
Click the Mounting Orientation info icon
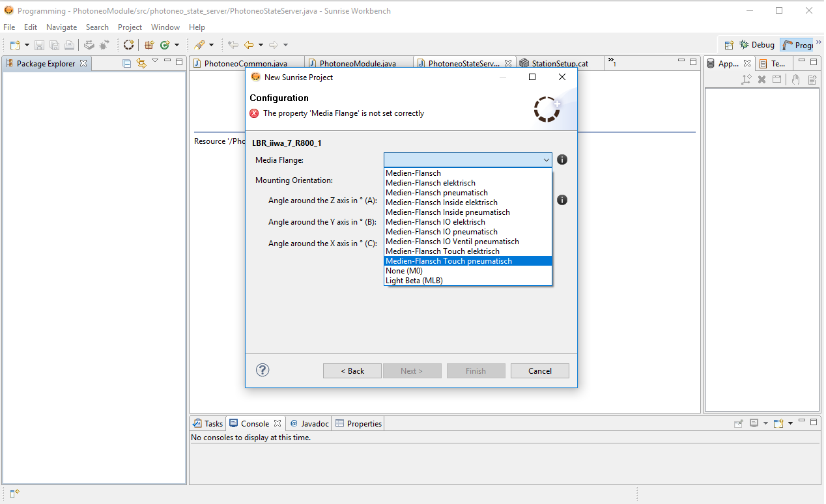click(x=562, y=200)
